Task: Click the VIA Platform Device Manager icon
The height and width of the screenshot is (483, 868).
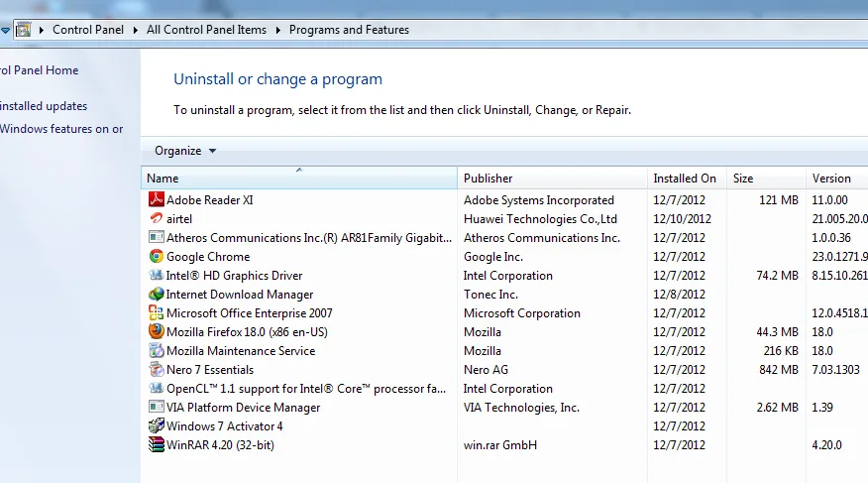Action: click(157, 407)
